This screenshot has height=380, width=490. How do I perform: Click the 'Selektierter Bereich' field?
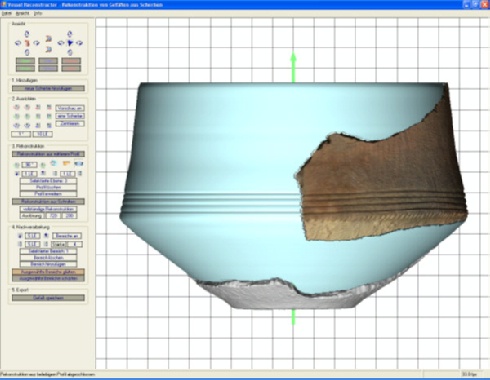tap(48, 251)
